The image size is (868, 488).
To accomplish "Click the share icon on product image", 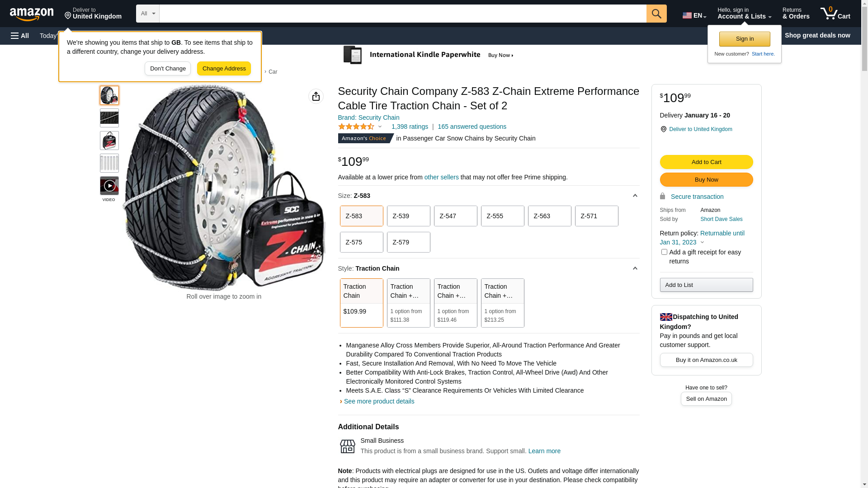I will 316,96.
